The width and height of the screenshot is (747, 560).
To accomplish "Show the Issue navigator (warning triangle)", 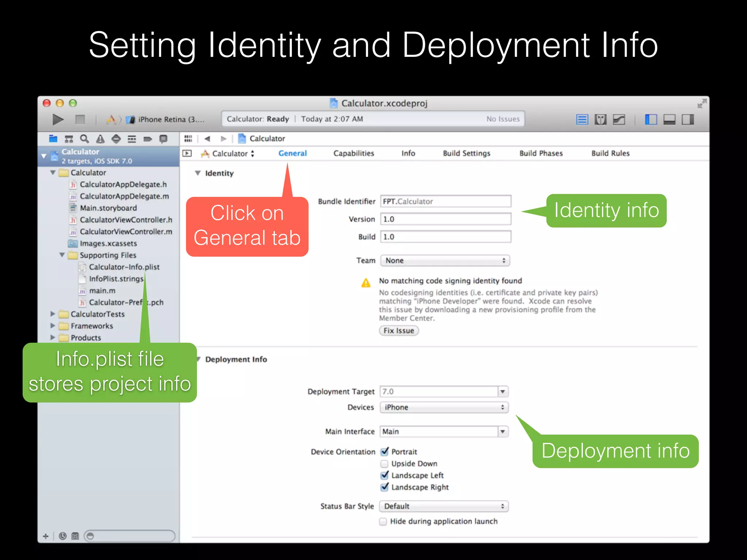I will pyautogui.click(x=100, y=139).
